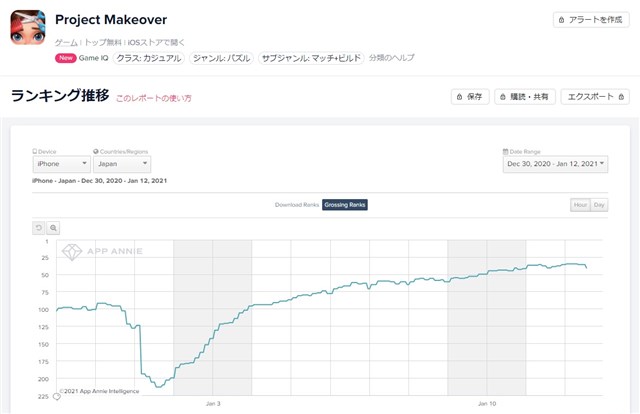Click the エクスポート button
The width and height of the screenshot is (640, 414).
pyautogui.click(x=595, y=97)
